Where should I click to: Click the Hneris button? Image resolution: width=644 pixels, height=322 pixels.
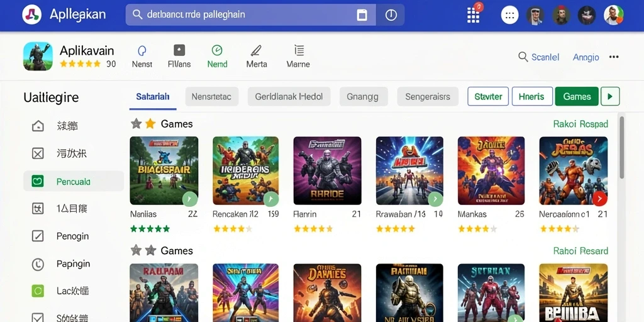(533, 96)
